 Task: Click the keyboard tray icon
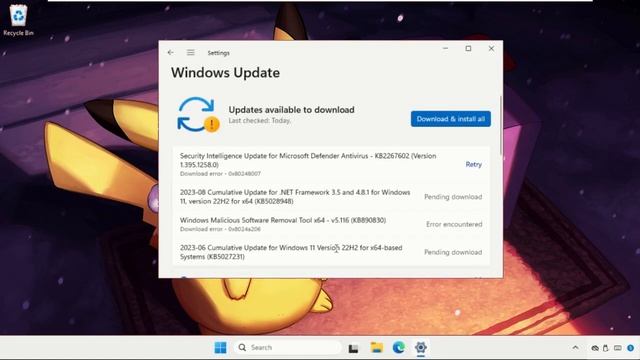click(618, 348)
